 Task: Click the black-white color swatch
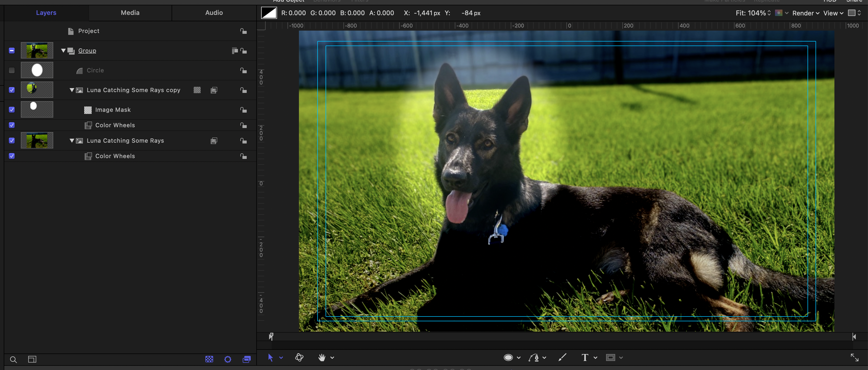click(x=269, y=13)
